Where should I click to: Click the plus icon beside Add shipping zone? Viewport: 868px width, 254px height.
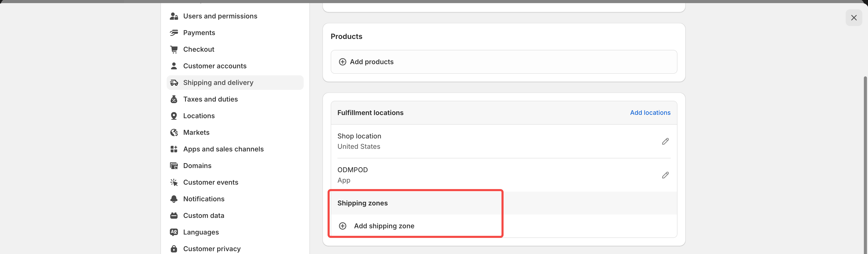pyautogui.click(x=342, y=226)
